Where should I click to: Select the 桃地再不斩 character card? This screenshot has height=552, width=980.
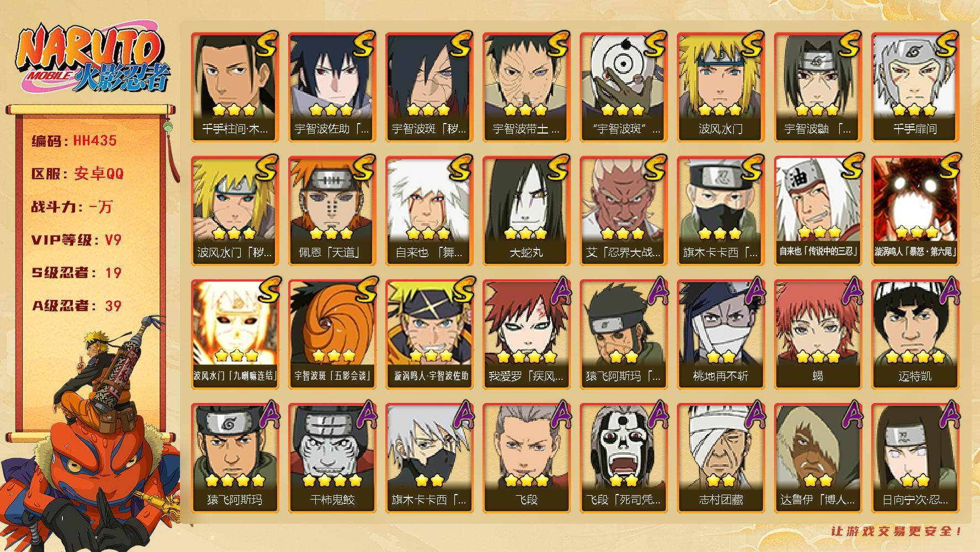(721, 335)
